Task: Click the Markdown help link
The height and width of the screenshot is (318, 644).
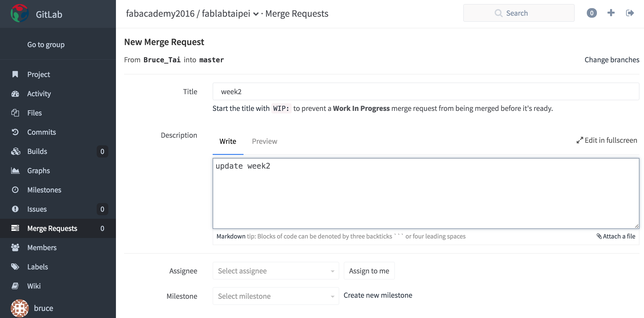Action: 231,236
